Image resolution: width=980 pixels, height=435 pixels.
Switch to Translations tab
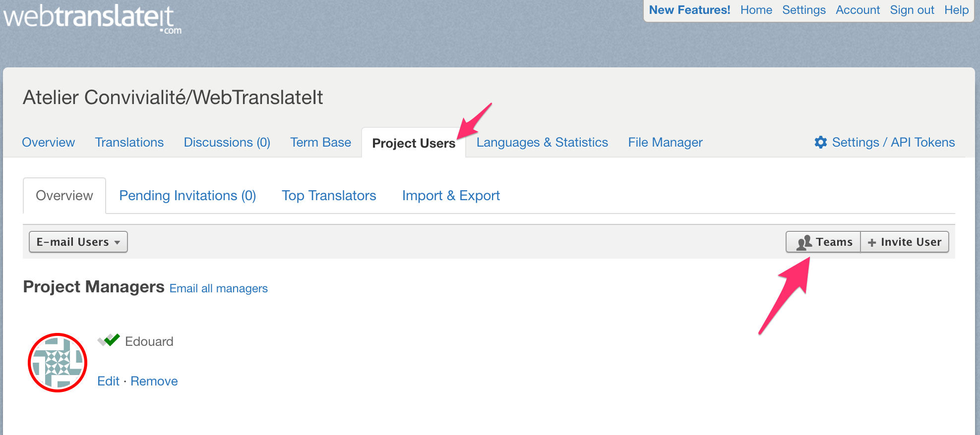(x=129, y=142)
